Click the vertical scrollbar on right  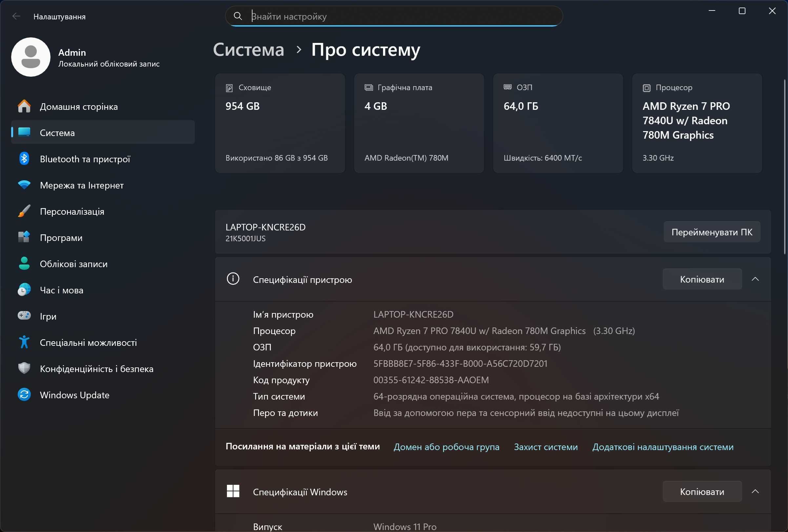pyautogui.click(x=785, y=167)
